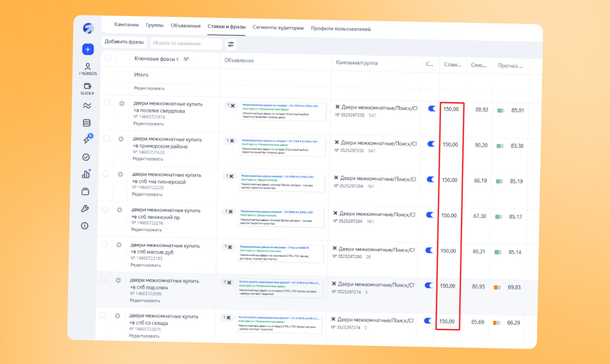The height and width of the screenshot is (364, 610).
Task: Open the wrench tools icon
Action: pyautogui.click(x=85, y=209)
